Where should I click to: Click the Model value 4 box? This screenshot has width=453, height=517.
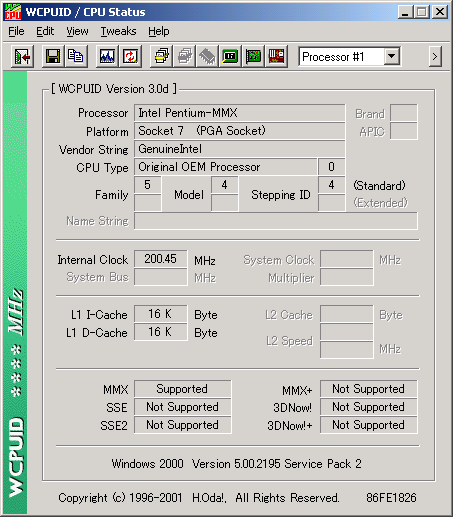225,185
